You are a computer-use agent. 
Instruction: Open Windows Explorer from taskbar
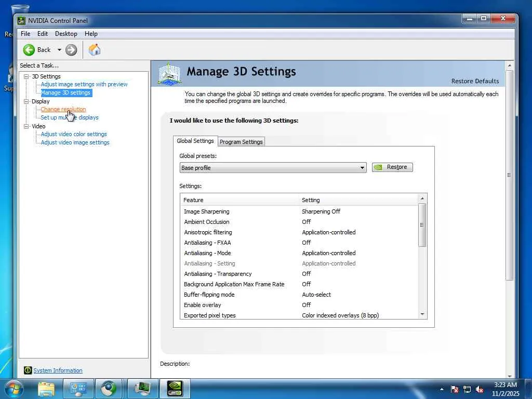coord(46,389)
